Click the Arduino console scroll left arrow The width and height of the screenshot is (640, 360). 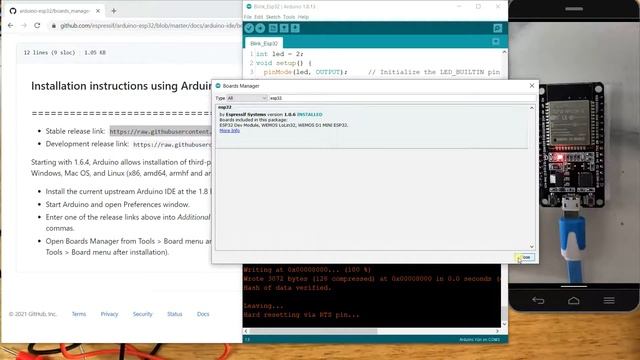click(246, 331)
